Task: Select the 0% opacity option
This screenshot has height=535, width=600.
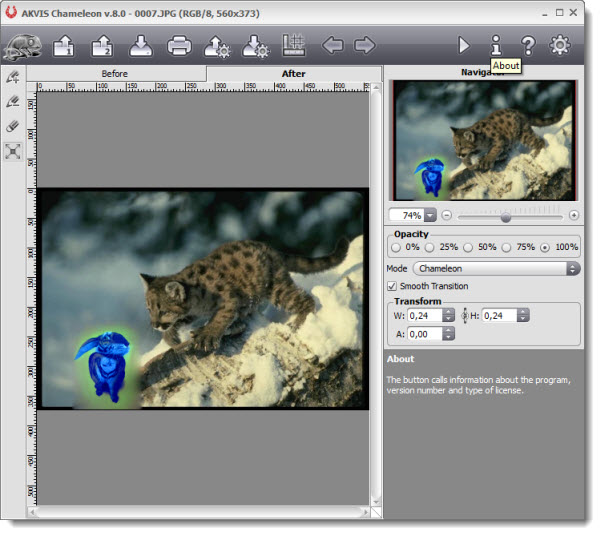Action: pyautogui.click(x=396, y=247)
